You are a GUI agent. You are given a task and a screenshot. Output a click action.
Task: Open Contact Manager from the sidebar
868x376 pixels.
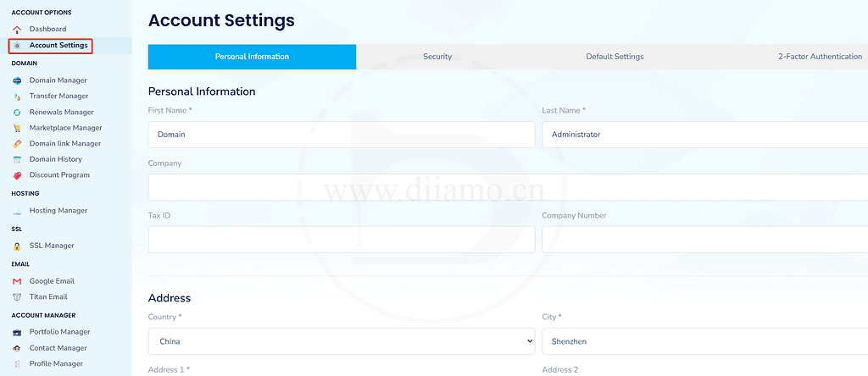pyautogui.click(x=58, y=348)
